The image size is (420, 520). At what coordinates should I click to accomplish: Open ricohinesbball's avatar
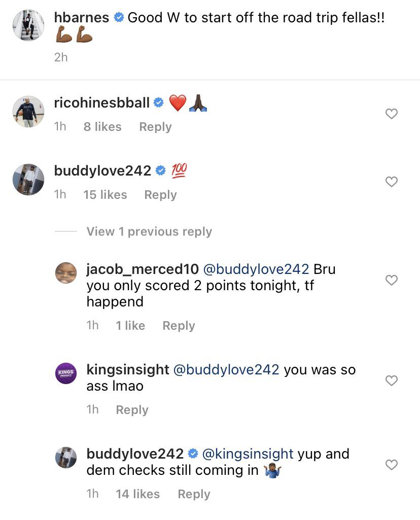[28, 111]
